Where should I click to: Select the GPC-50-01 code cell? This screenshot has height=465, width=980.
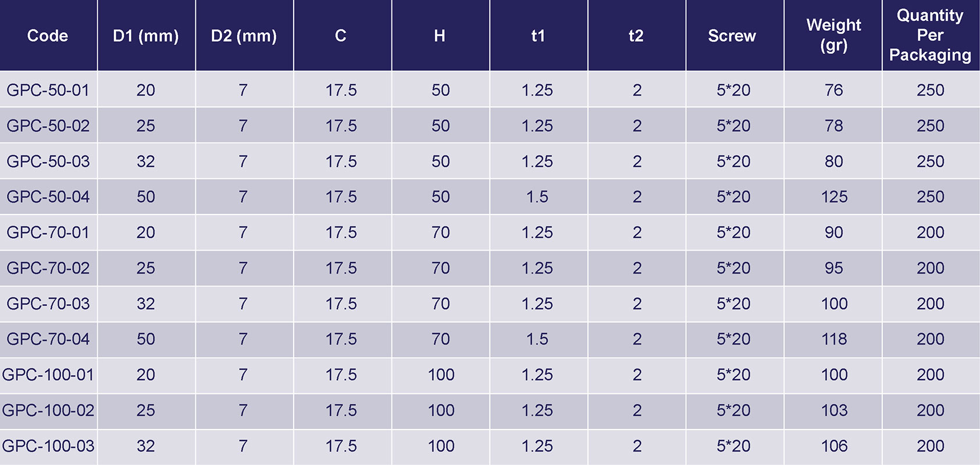pyautogui.click(x=48, y=90)
